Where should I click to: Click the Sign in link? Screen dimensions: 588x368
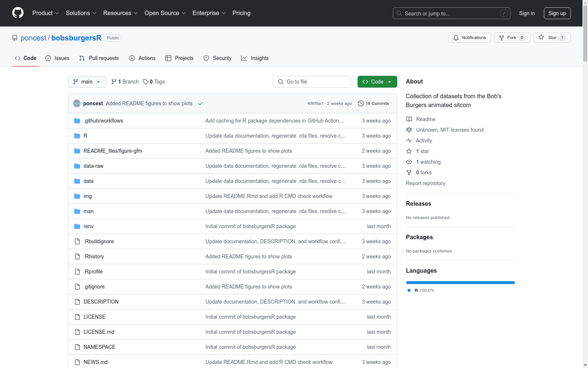[x=527, y=13]
